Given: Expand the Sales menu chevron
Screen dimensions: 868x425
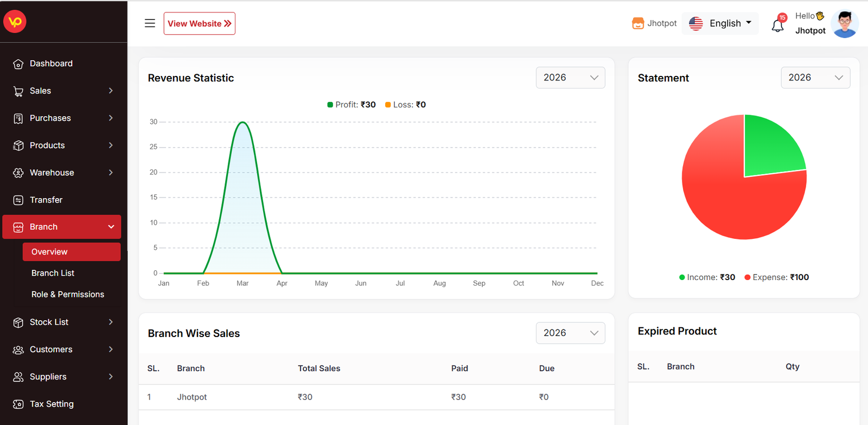Looking at the screenshot, I should point(111,91).
